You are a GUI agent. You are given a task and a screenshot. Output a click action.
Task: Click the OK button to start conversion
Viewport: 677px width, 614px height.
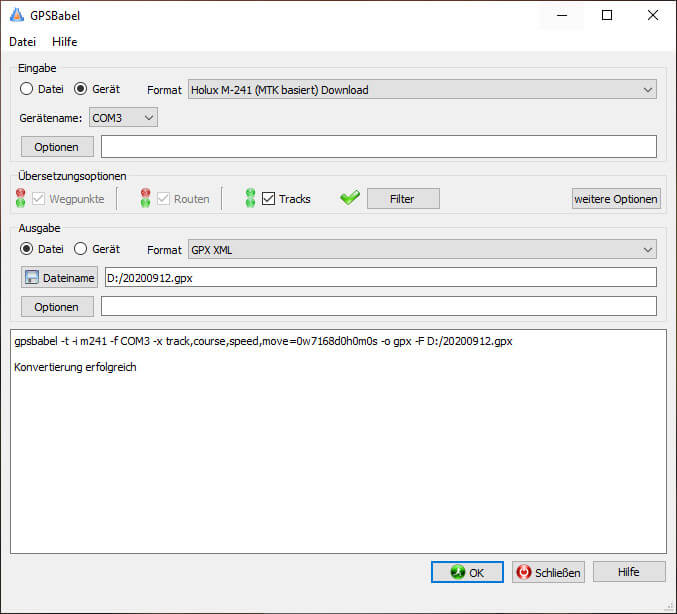pyautogui.click(x=467, y=572)
